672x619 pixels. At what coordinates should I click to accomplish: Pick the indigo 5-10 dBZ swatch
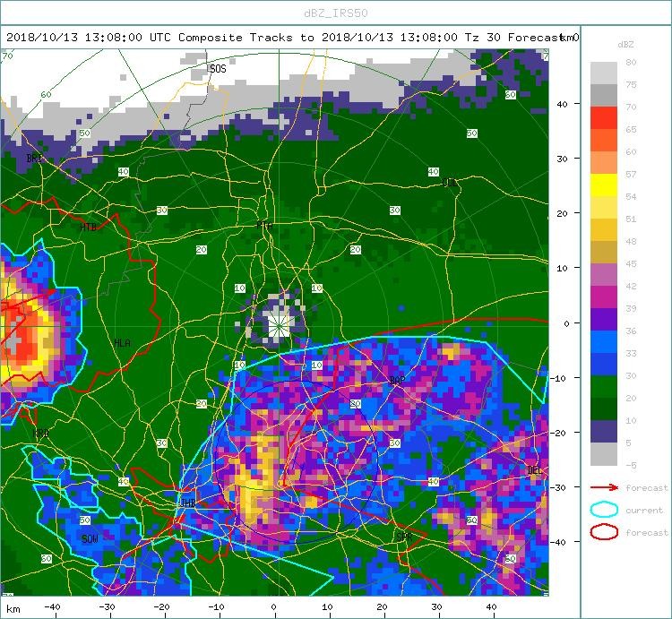(603, 431)
